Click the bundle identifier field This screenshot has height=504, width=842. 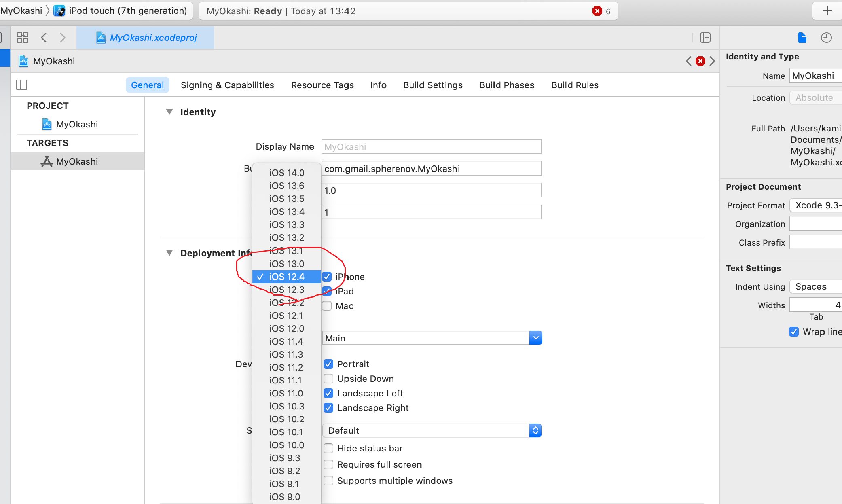click(x=431, y=169)
